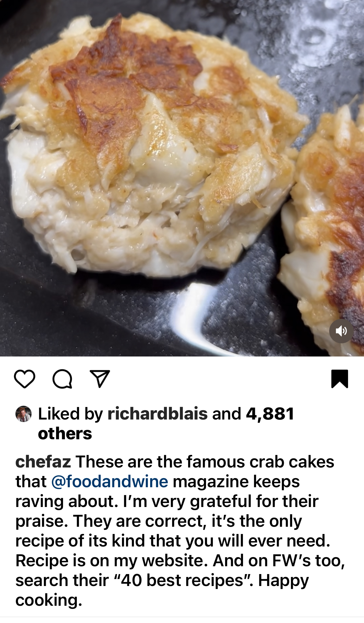The width and height of the screenshot is (364, 623).
Task: Open richardblais's profile from the likes line
Action: [157, 414]
